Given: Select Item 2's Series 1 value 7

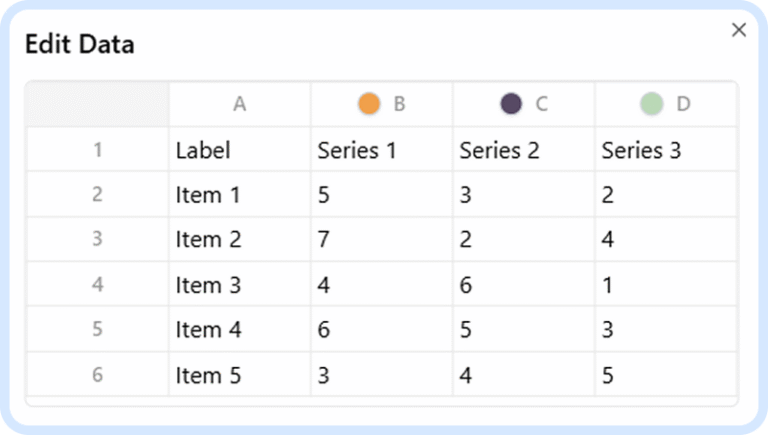Looking at the screenshot, I should coord(381,240).
